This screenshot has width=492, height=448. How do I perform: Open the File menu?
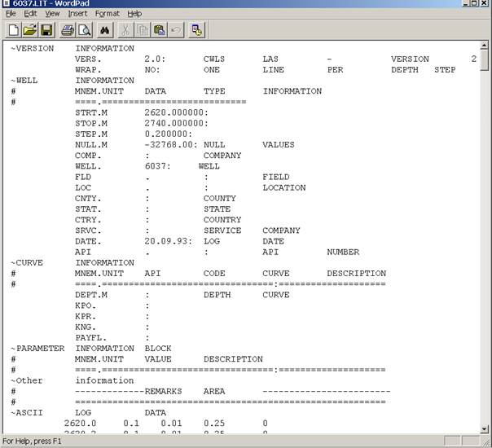click(x=11, y=14)
